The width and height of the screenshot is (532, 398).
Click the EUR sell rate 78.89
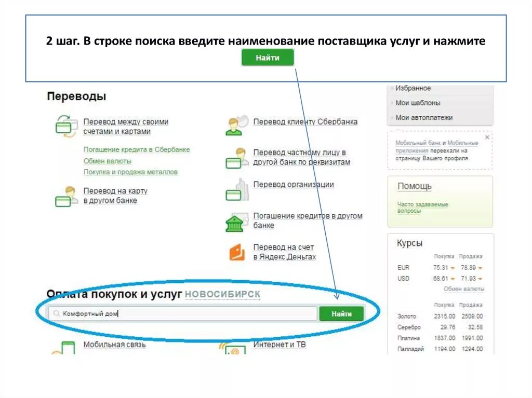click(468, 268)
